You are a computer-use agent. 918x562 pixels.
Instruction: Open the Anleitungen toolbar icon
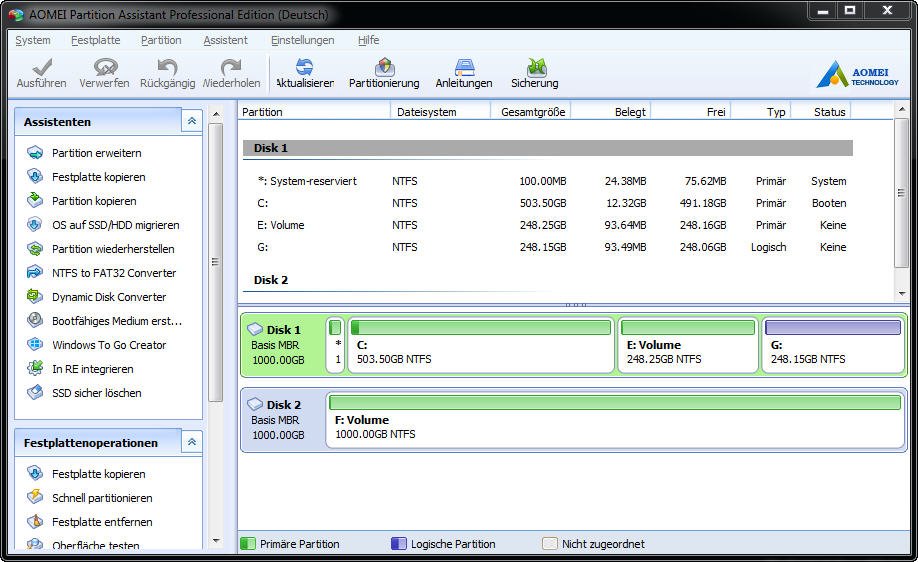tap(464, 66)
